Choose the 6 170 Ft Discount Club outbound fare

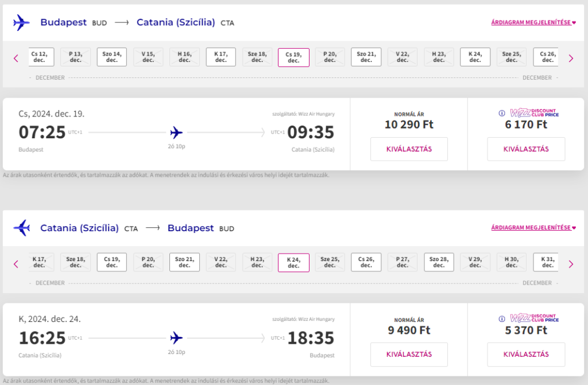pyautogui.click(x=526, y=149)
